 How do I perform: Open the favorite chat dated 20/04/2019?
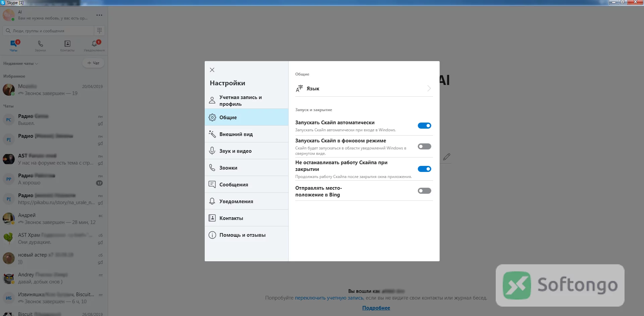54,90
